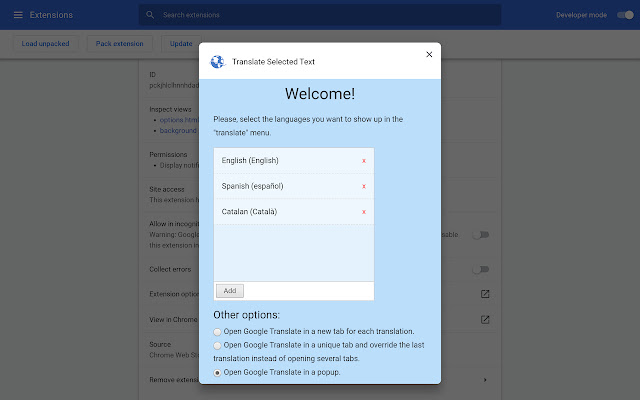Click the search magnifier icon
Image resolution: width=640 pixels, height=400 pixels.
150,15
